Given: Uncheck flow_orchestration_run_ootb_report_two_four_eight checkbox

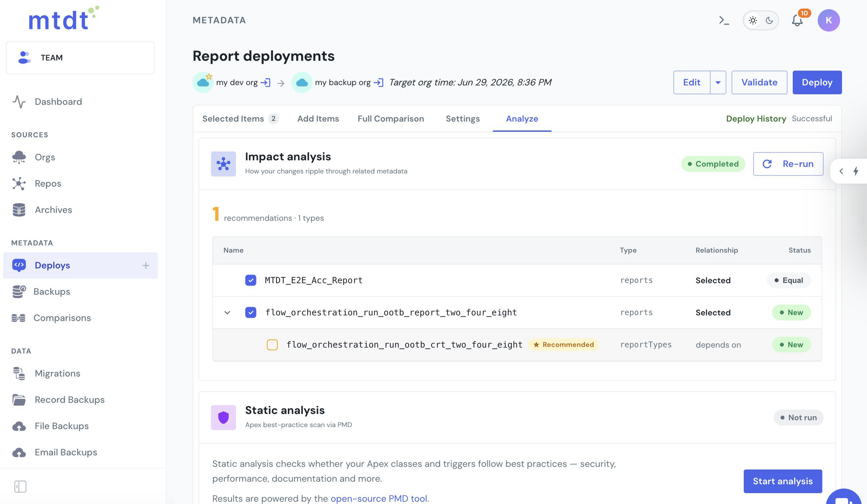Looking at the screenshot, I should [250, 312].
